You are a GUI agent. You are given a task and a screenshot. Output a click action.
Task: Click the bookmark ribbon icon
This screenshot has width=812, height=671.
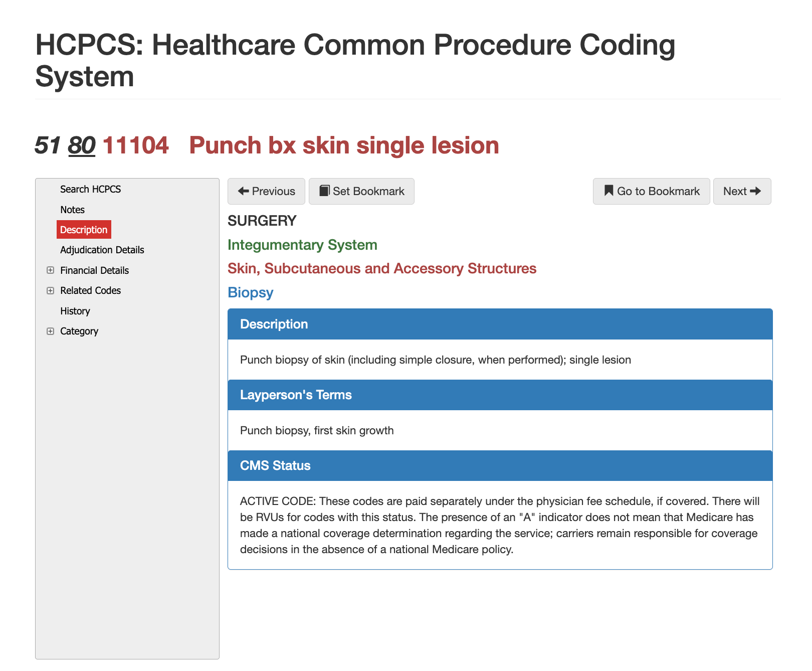point(608,191)
